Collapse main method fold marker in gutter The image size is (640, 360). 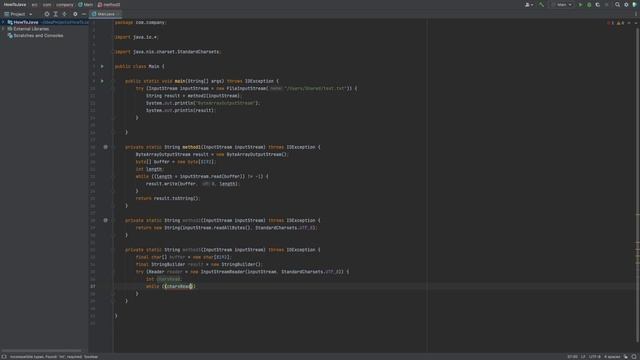[x=113, y=81]
